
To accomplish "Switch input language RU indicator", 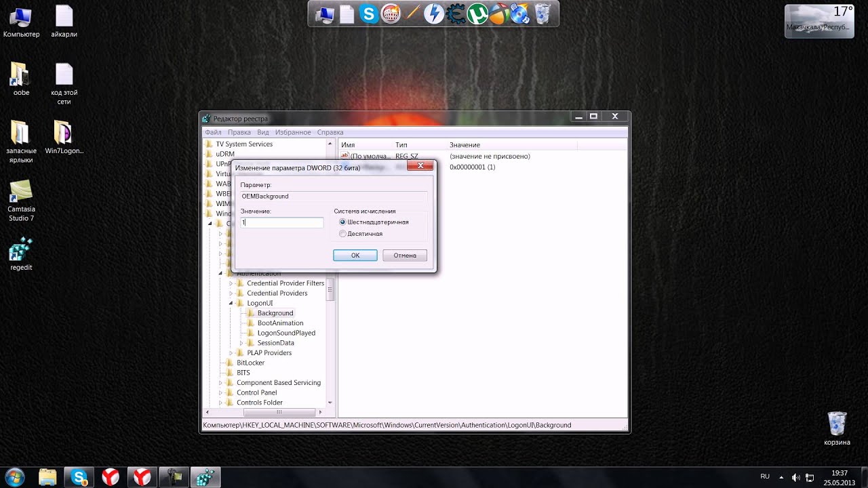I will (765, 476).
